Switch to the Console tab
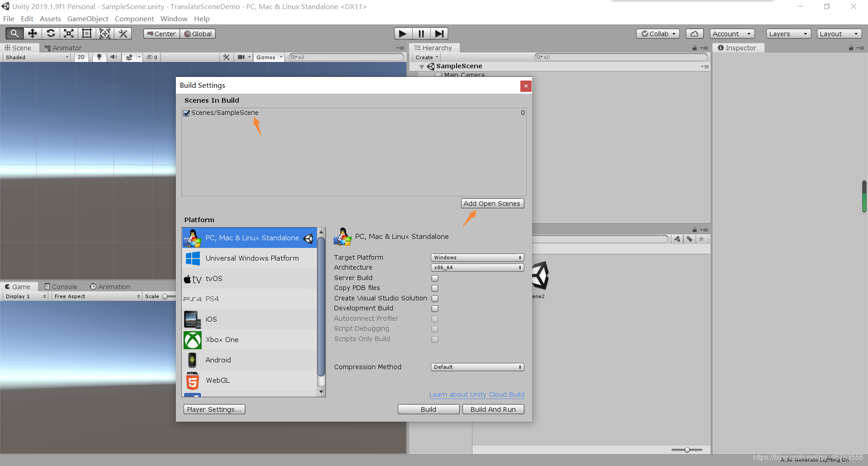The height and width of the screenshot is (466, 868). pos(61,287)
